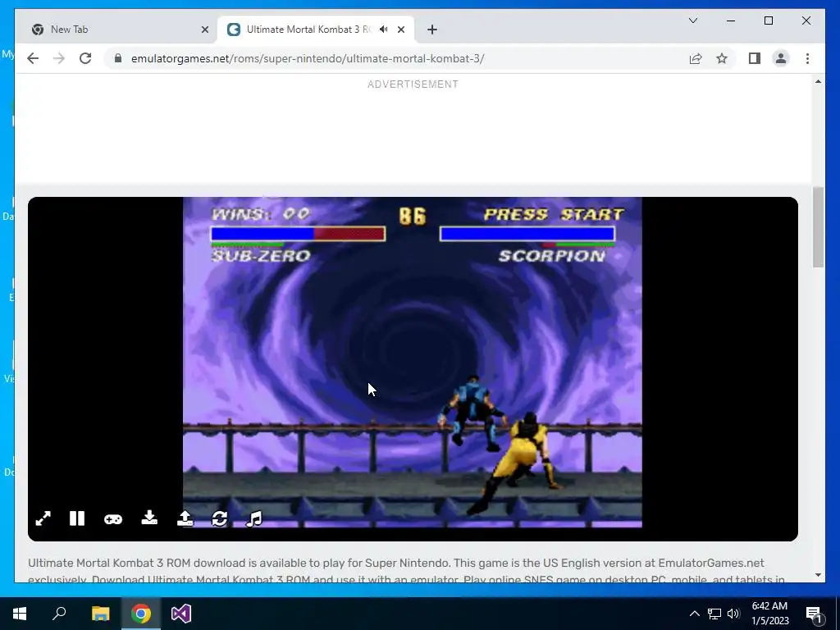Open volume control tray icon
The height and width of the screenshot is (630, 840).
click(733, 614)
